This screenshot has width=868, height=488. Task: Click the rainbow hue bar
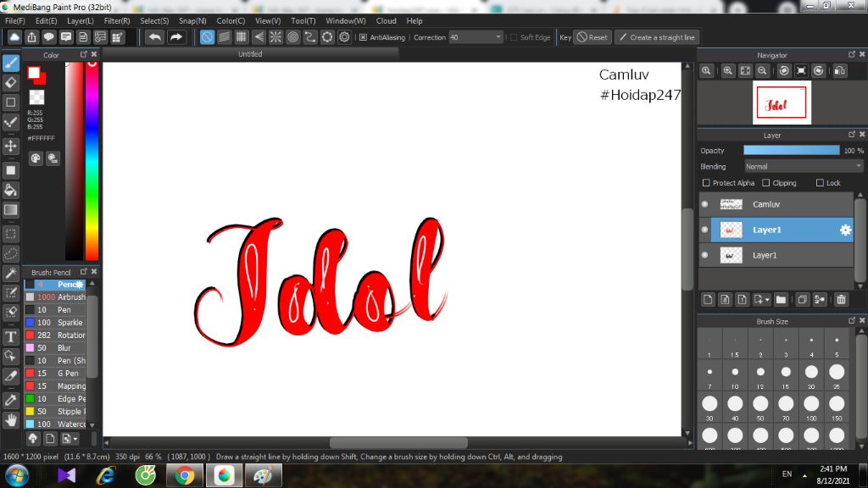coord(92,160)
